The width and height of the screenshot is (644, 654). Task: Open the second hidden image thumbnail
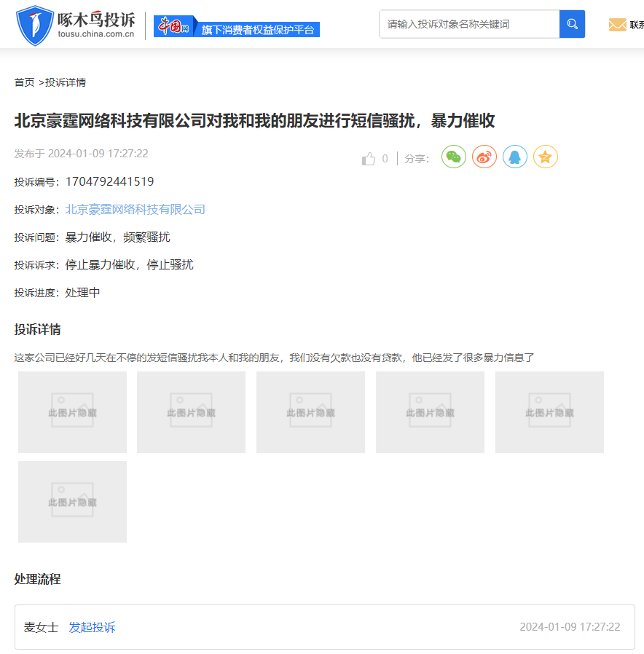(x=191, y=412)
